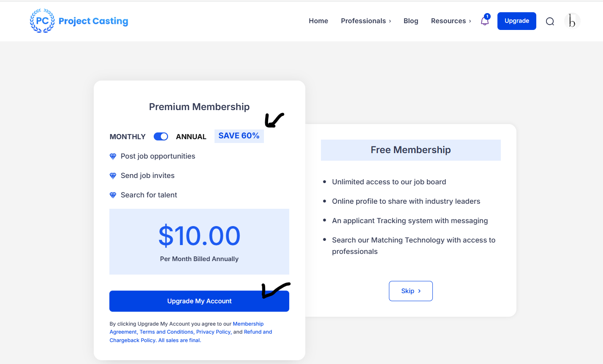Expand the Resources menu chevron
Screen dimensions: 603x364
point(470,21)
